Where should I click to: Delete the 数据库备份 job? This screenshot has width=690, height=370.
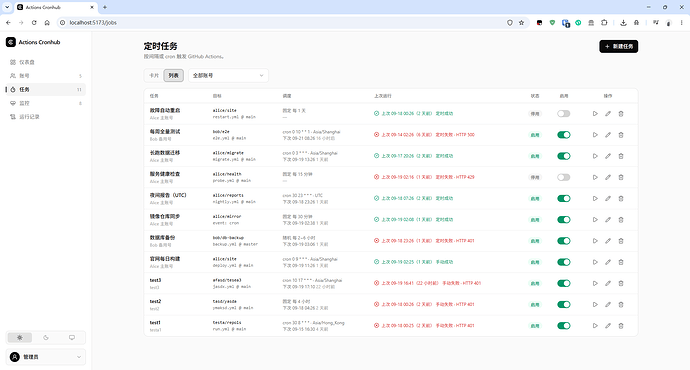[621, 241]
